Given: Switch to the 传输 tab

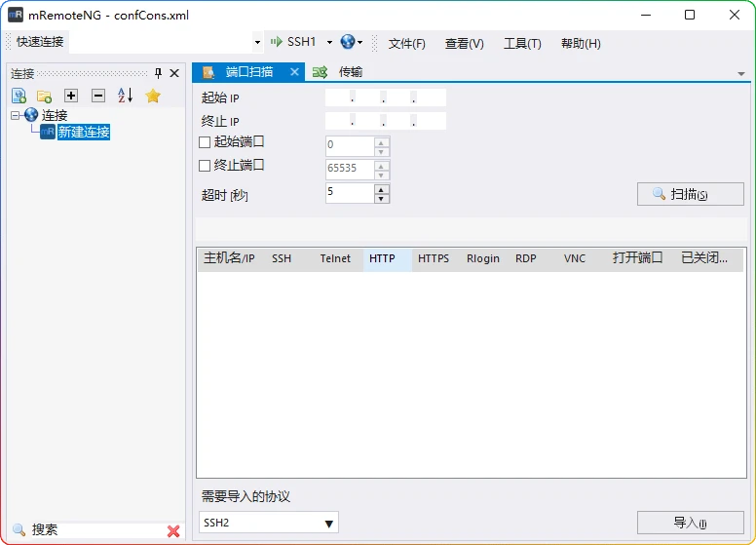Looking at the screenshot, I should tap(351, 72).
